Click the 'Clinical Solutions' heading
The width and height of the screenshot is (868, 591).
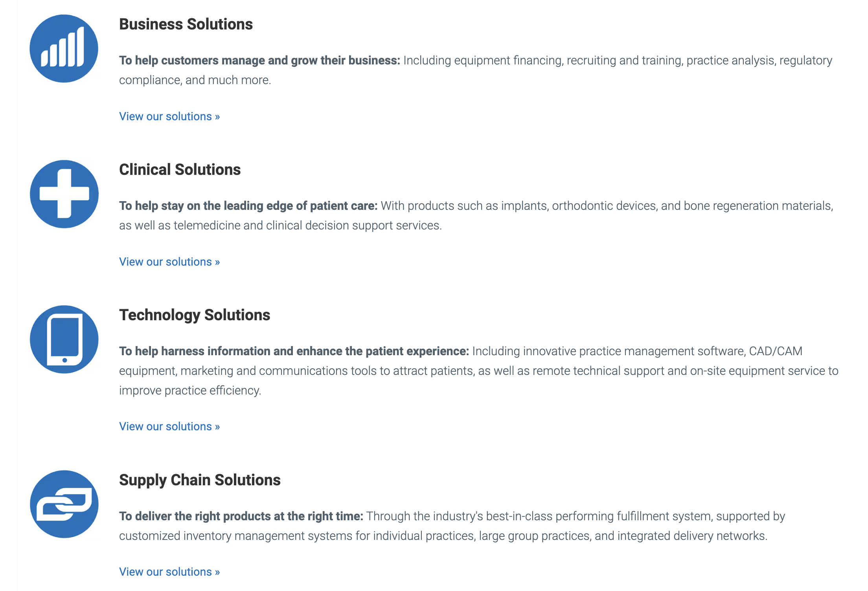click(x=180, y=170)
